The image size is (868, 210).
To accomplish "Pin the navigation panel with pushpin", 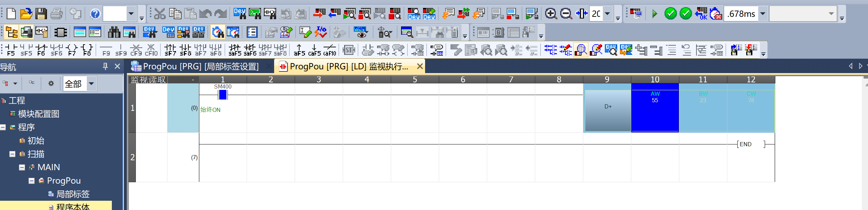I will [x=105, y=66].
